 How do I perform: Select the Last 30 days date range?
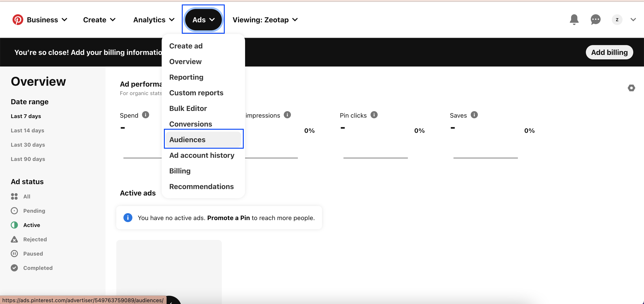(28, 145)
